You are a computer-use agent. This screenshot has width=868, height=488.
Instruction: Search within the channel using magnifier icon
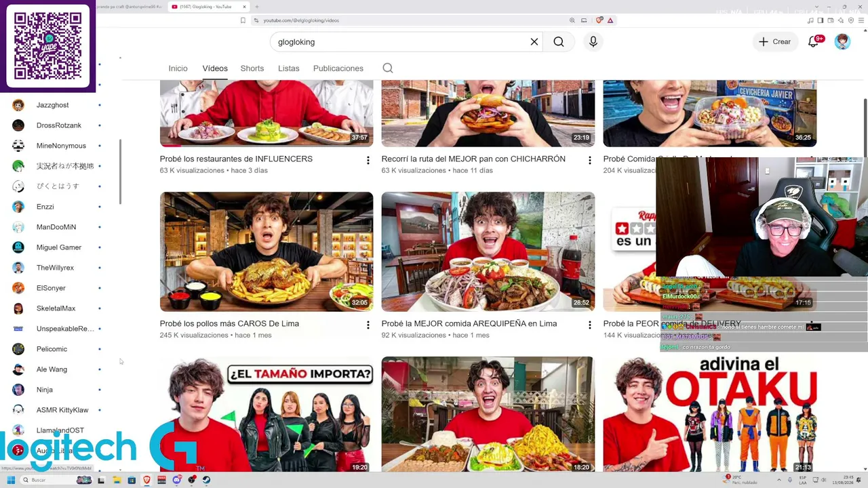388,68
